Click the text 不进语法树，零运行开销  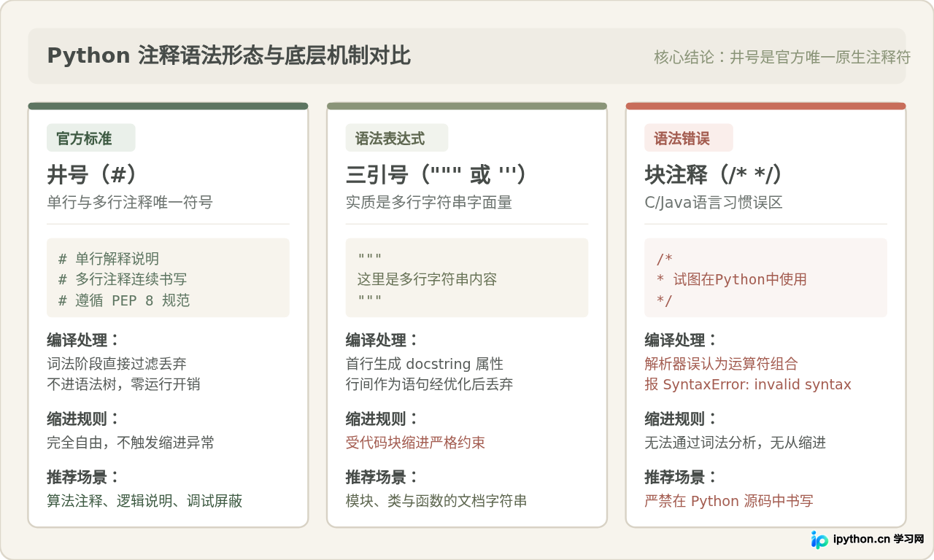(123, 384)
